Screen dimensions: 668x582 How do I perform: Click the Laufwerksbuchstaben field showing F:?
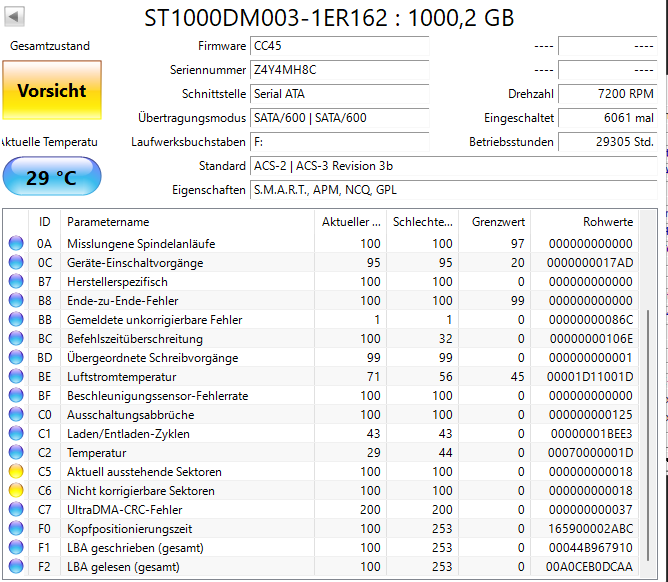(x=340, y=142)
